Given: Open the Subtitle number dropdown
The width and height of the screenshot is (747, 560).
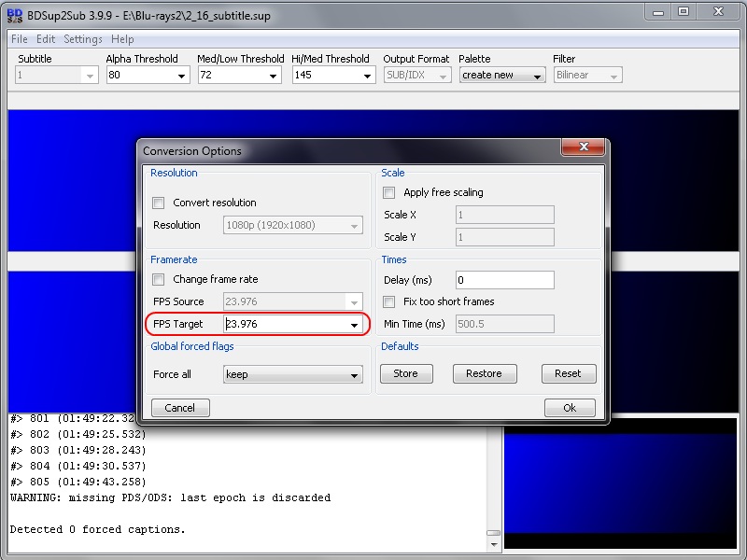Looking at the screenshot, I should tap(57, 76).
